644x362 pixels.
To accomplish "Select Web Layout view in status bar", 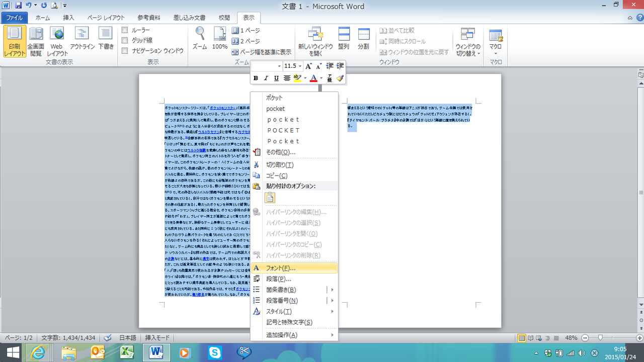I will point(540,338).
